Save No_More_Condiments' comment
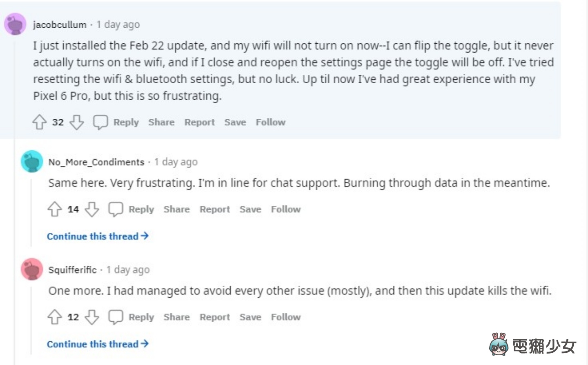This screenshot has height=365, width=588. [250, 209]
